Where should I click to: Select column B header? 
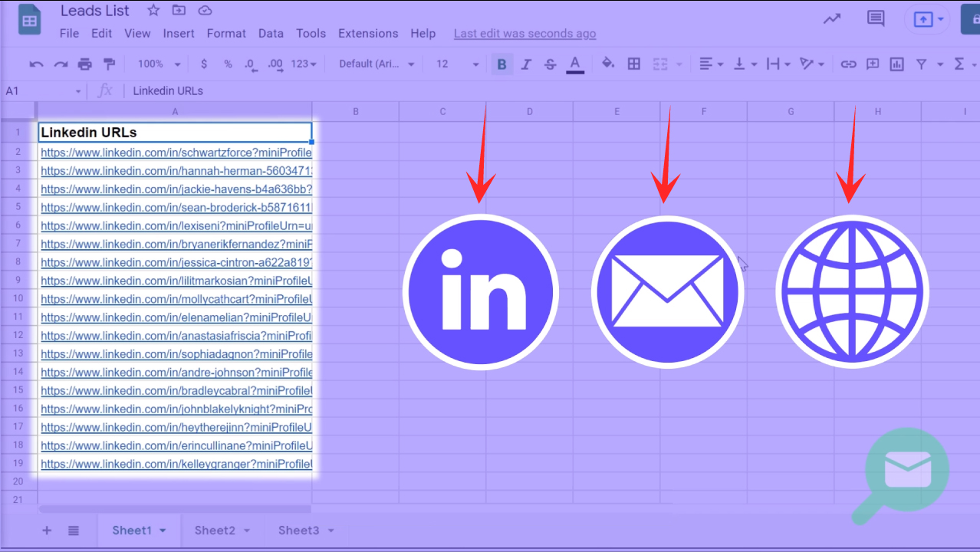pos(356,112)
